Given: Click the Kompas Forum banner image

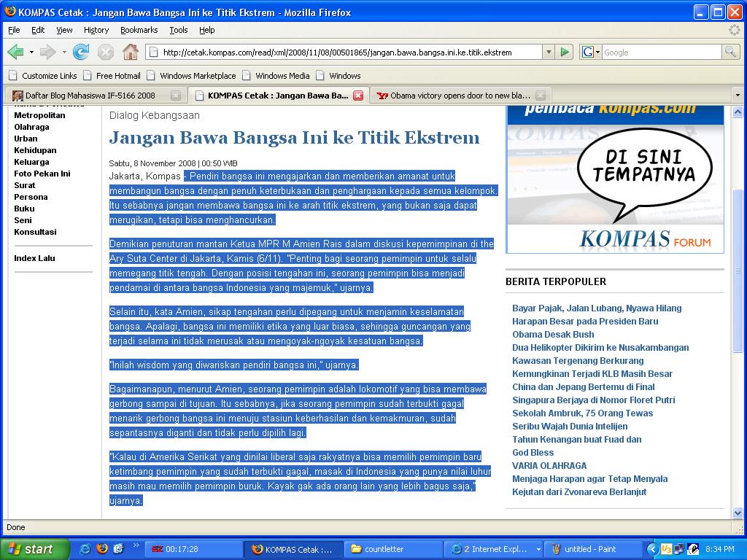Looking at the screenshot, I should click(615, 179).
